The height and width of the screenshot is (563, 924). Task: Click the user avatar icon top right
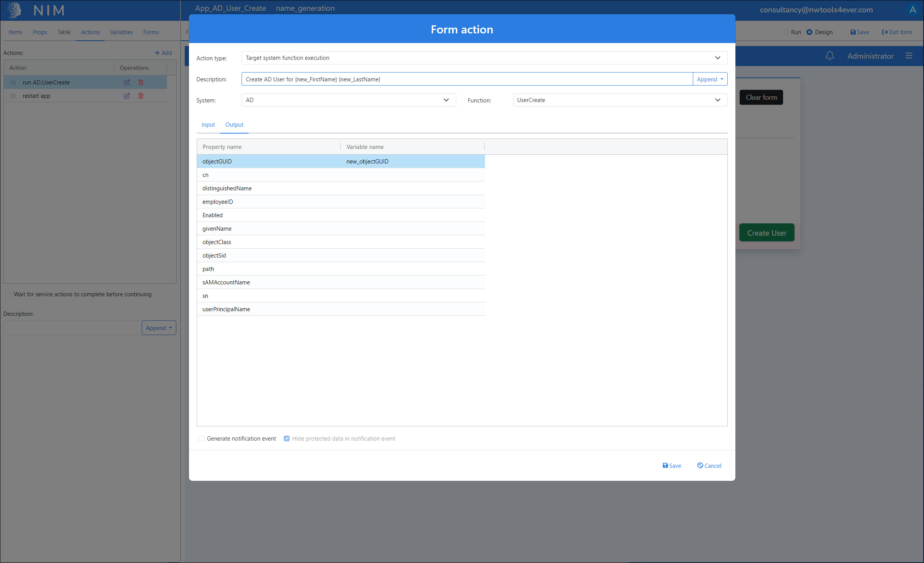click(x=912, y=10)
